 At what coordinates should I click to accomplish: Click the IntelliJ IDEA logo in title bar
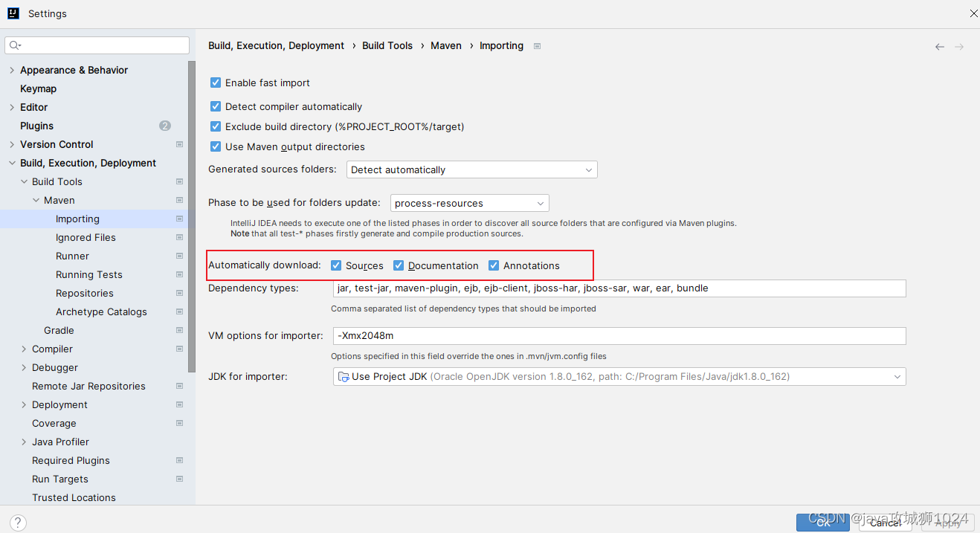(13, 13)
